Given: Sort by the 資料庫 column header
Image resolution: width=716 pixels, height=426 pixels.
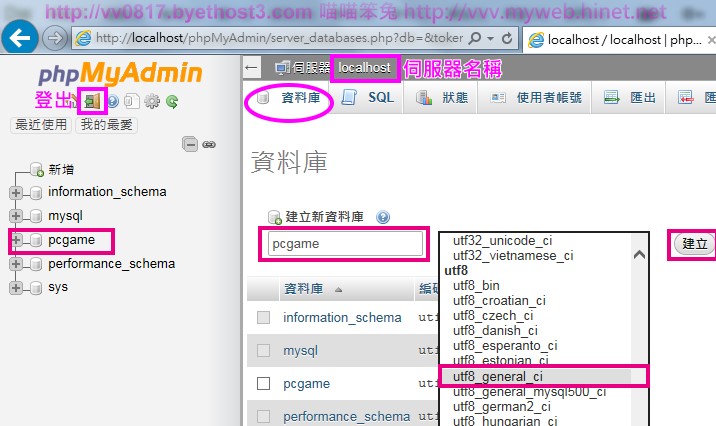Looking at the screenshot, I should (x=303, y=289).
